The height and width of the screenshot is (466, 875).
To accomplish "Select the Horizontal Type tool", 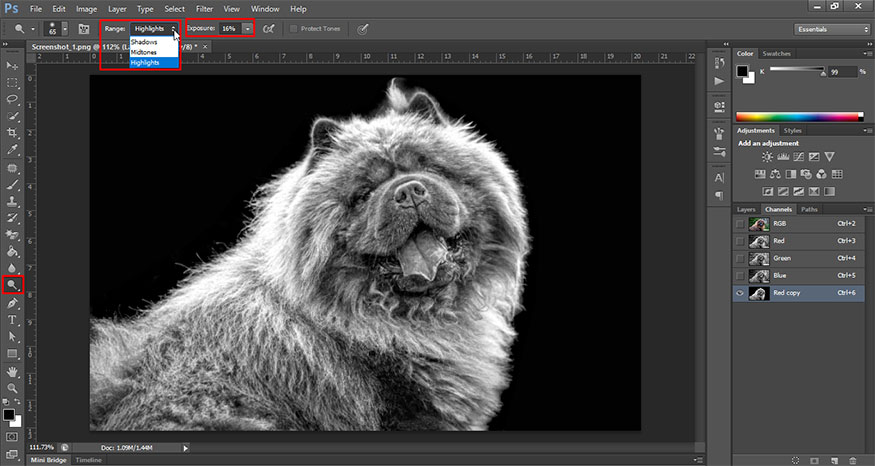I will tap(12, 320).
